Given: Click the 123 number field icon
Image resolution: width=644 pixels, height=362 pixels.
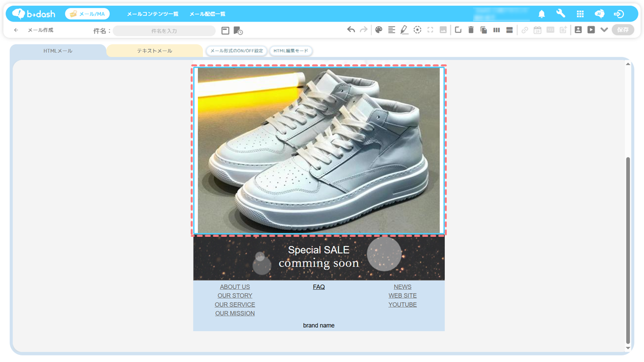Looking at the screenshot, I should pos(550,30).
